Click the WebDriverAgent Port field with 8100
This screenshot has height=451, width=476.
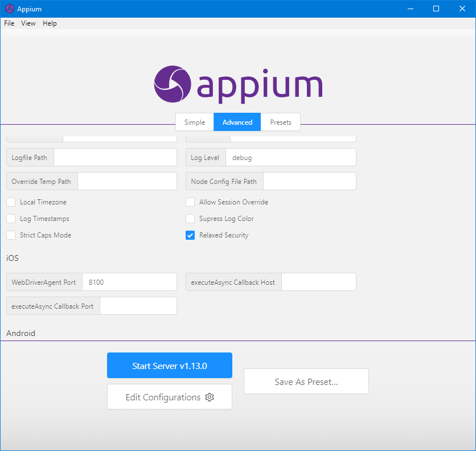(129, 282)
